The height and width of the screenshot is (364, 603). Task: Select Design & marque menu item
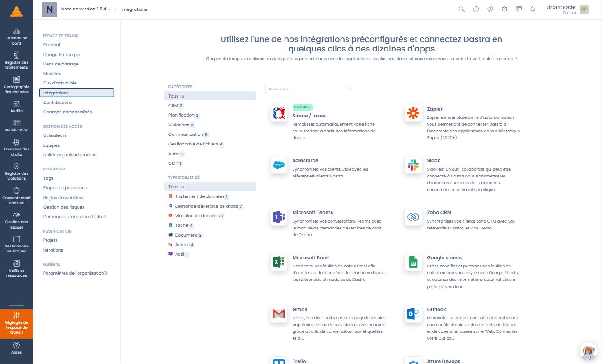click(x=61, y=55)
